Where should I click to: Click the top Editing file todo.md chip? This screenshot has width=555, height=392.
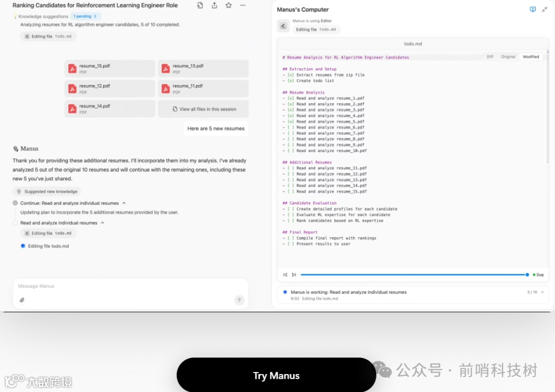coord(48,36)
